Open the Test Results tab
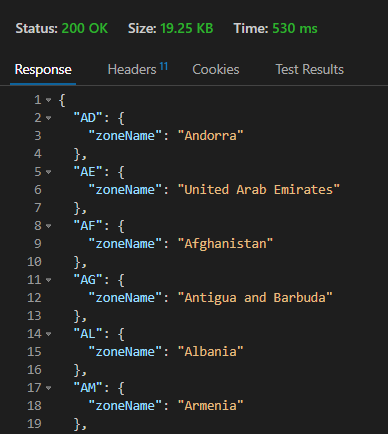The height and width of the screenshot is (434, 388). click(x=309, y=70)
